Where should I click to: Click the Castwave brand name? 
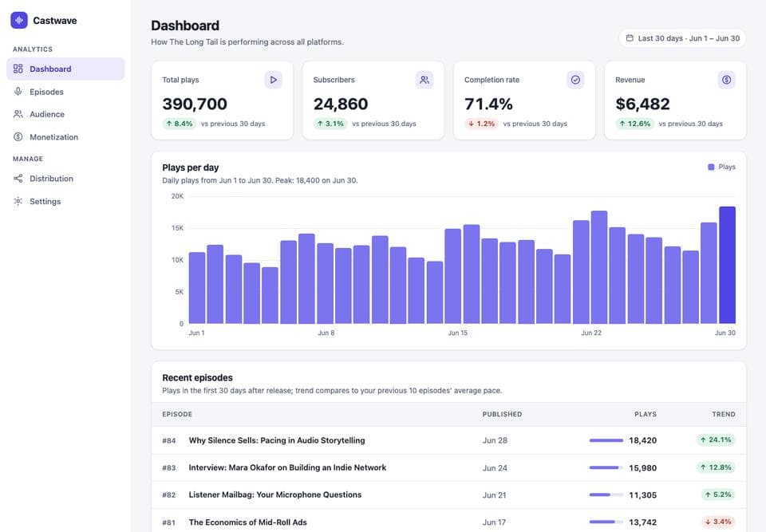(x=55, y=21)
